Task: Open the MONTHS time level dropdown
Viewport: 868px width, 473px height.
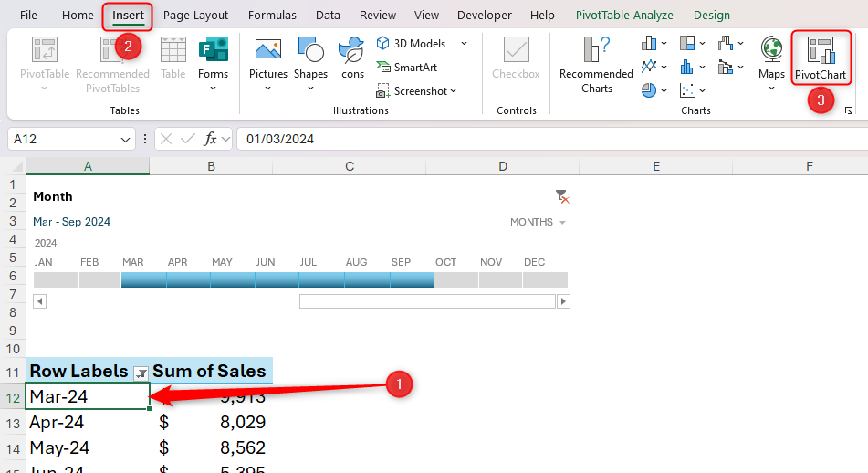Action: click(x=538, y=222)
